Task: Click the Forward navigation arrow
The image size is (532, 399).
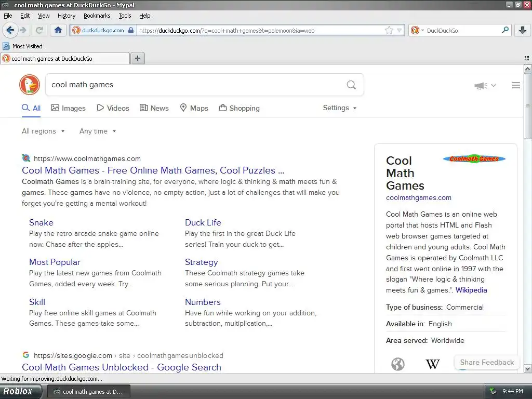Action: point(23,30)
